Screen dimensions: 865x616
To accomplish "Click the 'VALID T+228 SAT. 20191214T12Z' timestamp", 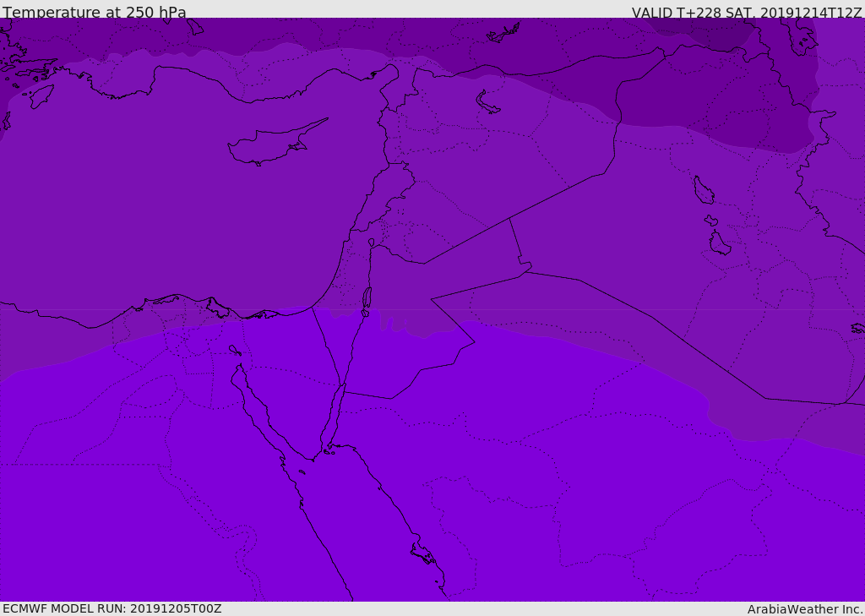I will pyautogui.click(x=747, y=12).
